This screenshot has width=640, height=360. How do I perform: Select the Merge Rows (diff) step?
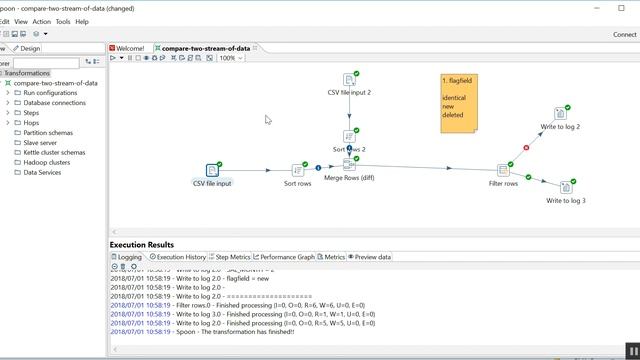tap(349, 164)
